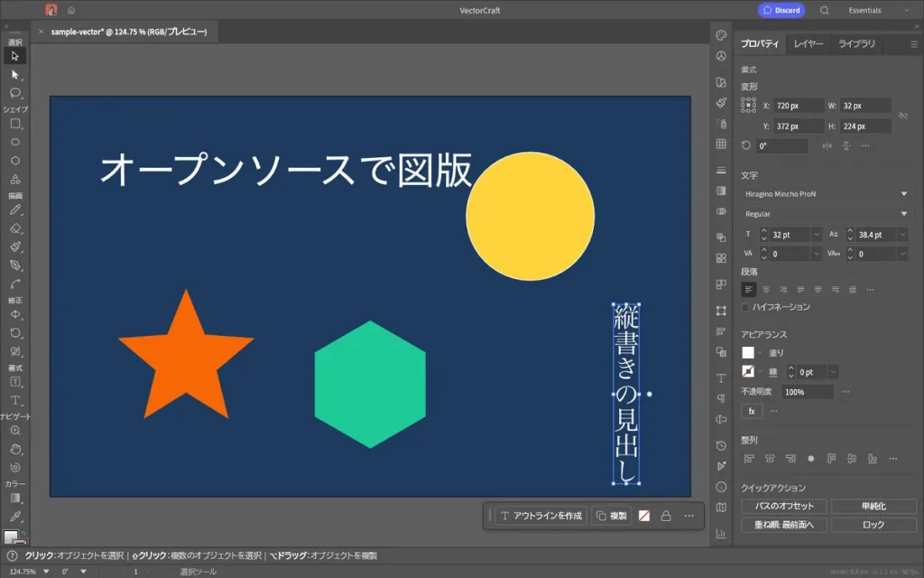924x578 pixels.
Task: Expand the fill swatch options chevron
Action: 760,353
